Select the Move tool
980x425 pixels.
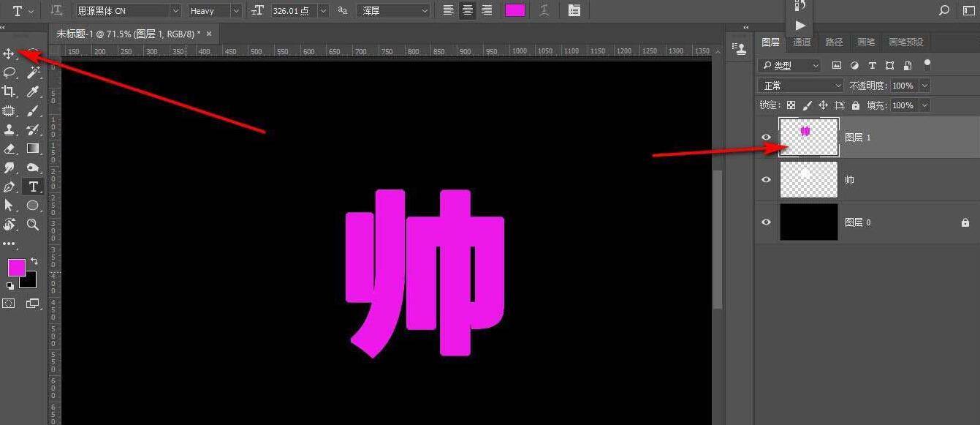[10, 53]
